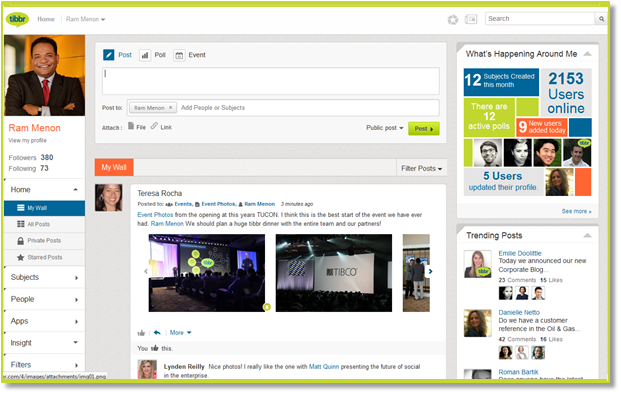Like Teresa Rocha's post with thumbs-up icon

click(x=141, y=333)
